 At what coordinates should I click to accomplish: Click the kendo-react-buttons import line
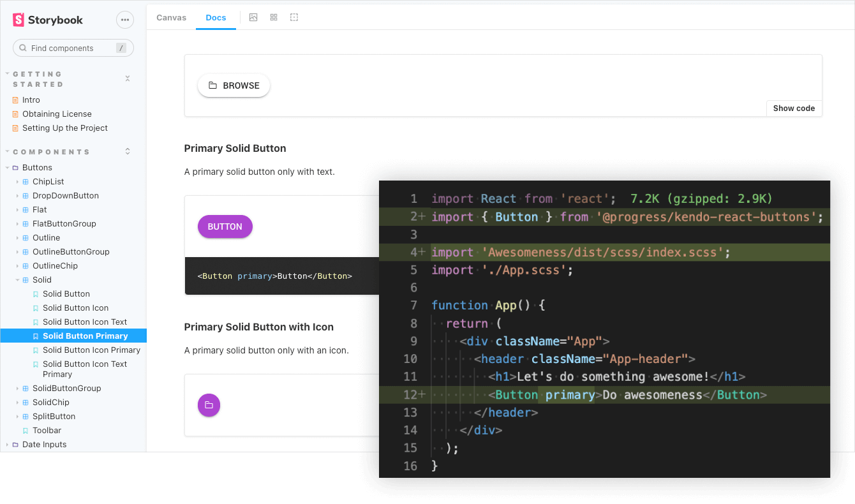click(x=604, y=217)
